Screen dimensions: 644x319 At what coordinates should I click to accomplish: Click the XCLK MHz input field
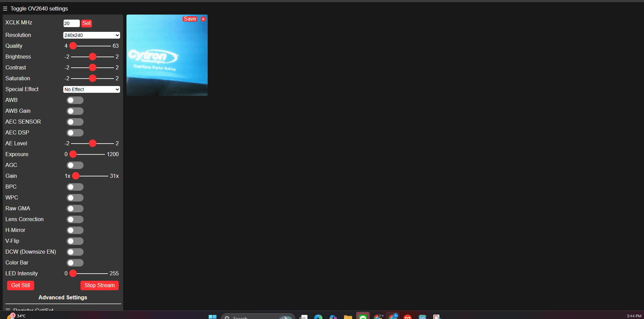click(x=71, y=23)
